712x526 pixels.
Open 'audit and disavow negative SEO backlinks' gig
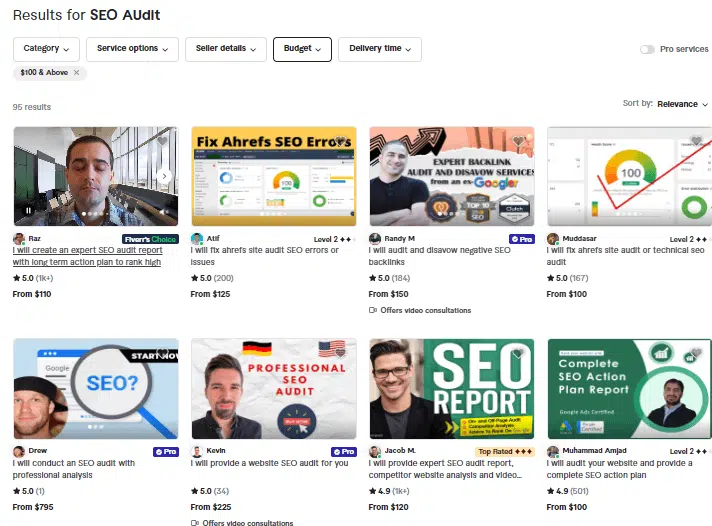point(440,256)
